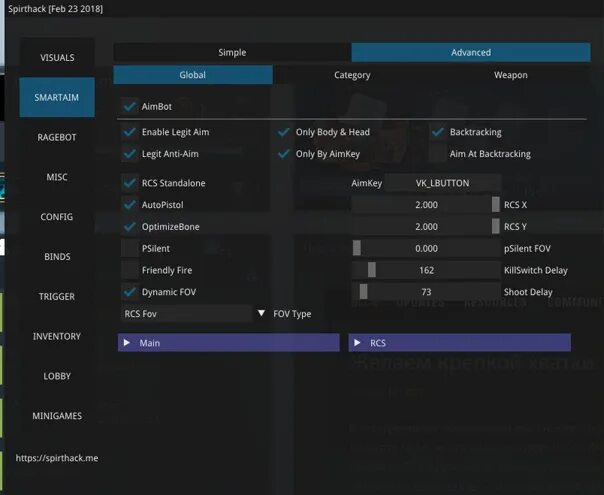Open the FOV Type dropdown arrow

click(x=261, y=313)
